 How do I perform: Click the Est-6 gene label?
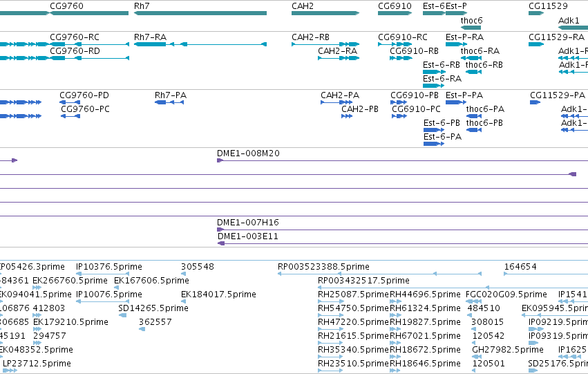click(434, 6)
